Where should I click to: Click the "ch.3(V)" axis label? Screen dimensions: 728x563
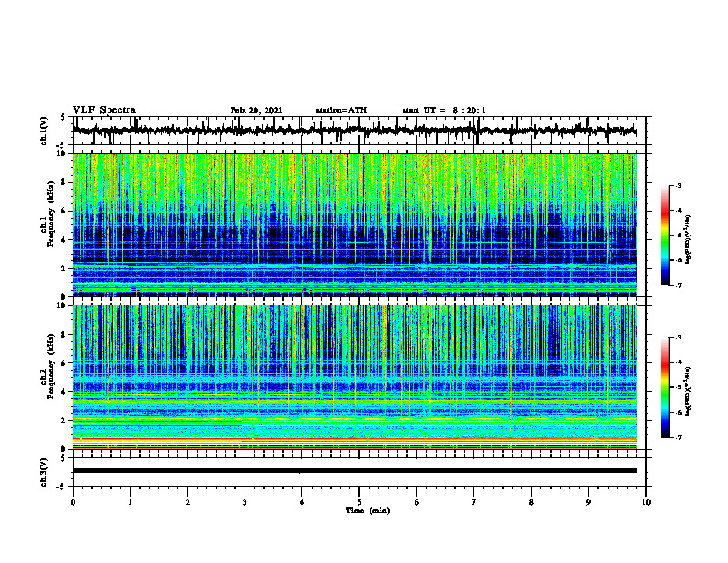coord(44,472)
